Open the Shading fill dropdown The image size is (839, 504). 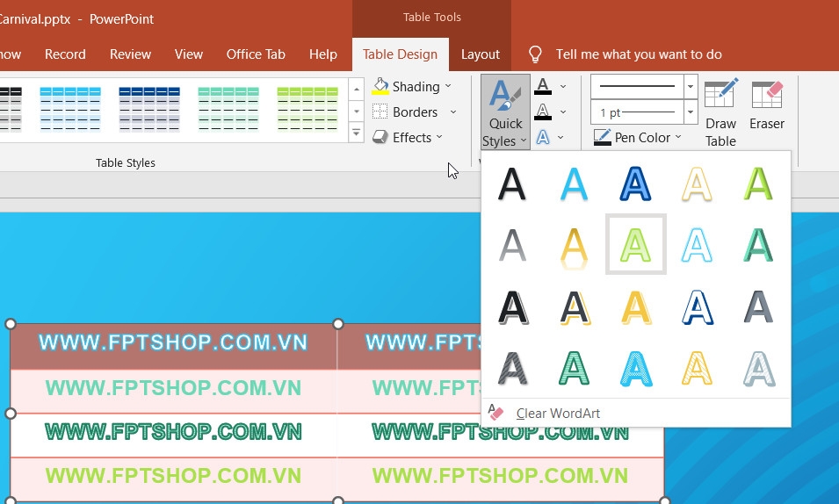[x=412, y=86]
